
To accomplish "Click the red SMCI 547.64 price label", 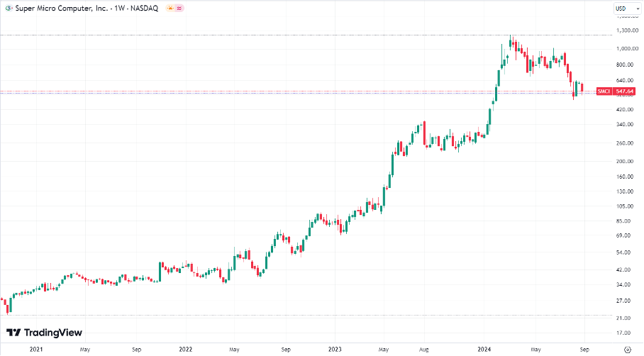I will tap(614, 91).
